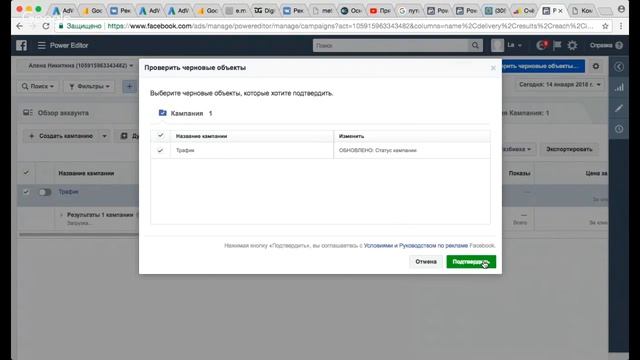Open the settings gear in Facebook header

tap(572, 45)
